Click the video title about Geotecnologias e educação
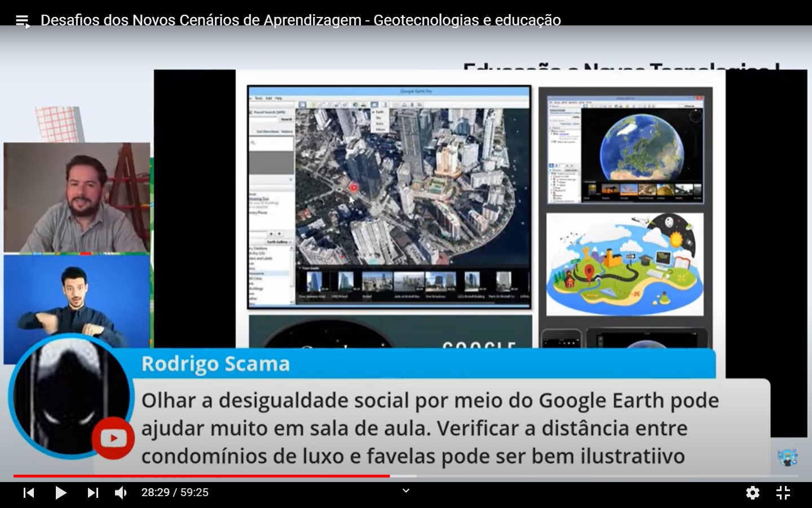 click(x=301, y=20)
